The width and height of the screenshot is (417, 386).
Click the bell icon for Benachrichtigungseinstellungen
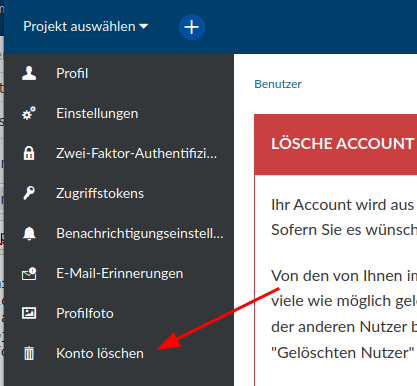29,233
